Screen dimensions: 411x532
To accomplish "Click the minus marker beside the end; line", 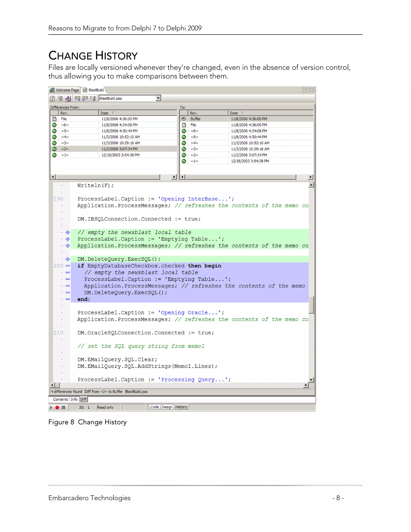I will pos(68,299).
